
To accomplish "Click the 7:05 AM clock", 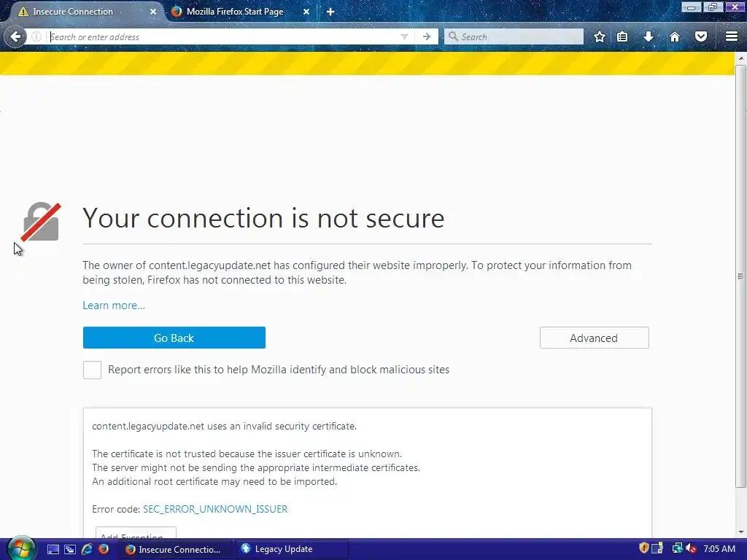I will pos(719,549).
